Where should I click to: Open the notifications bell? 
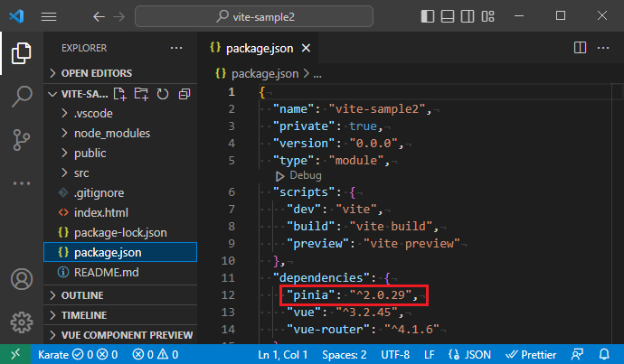click(604, 354)
